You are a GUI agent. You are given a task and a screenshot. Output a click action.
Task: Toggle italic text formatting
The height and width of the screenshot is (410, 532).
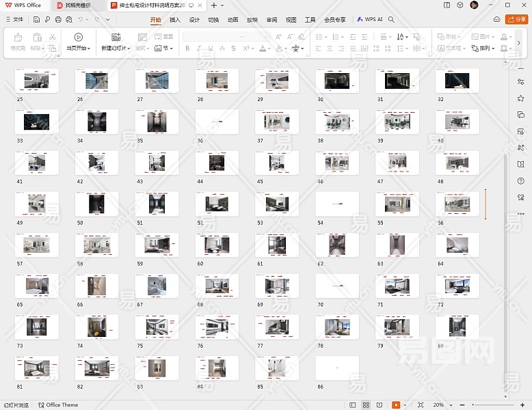pos(199,49)
